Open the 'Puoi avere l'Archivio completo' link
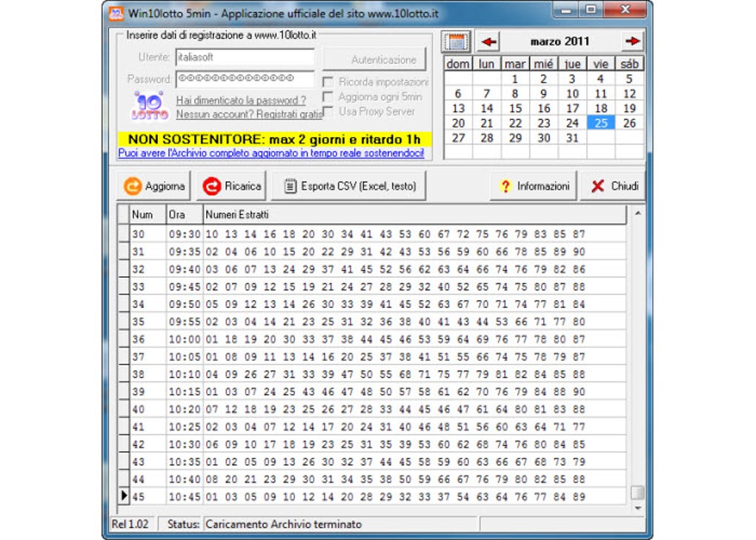Viewport: 756px width, 540px height. [271, 153]
